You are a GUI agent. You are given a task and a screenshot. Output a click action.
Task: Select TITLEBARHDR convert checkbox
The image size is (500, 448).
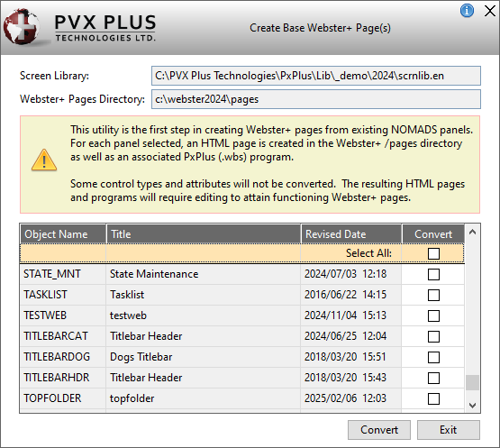tap(433, 378)
